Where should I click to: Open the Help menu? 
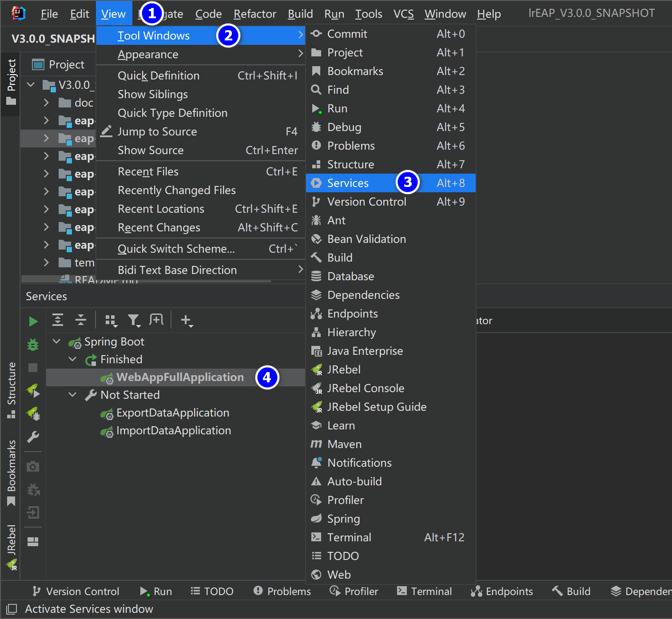point(489,14)
